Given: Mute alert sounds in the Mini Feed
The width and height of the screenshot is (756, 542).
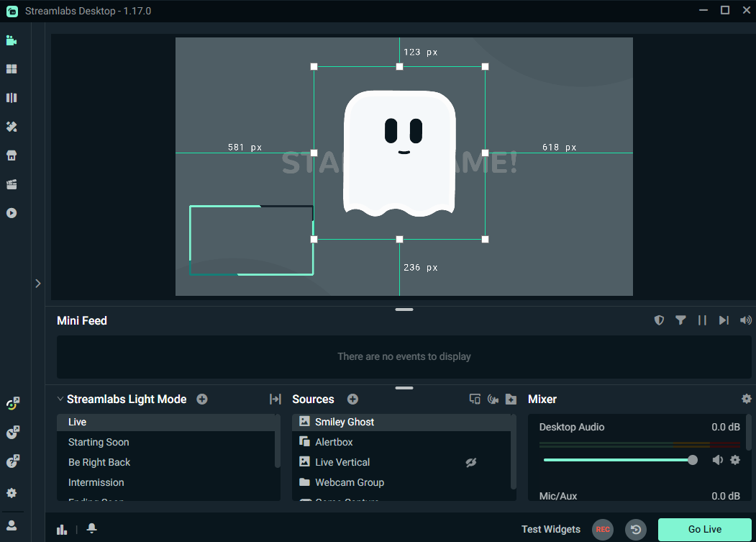Looking at the screenshot, I should tap(745, 320).
